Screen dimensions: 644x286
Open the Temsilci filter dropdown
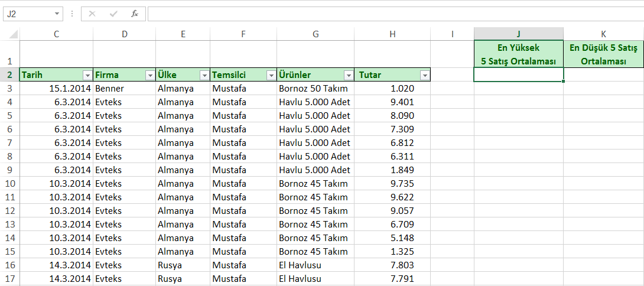tap(271, 75)
